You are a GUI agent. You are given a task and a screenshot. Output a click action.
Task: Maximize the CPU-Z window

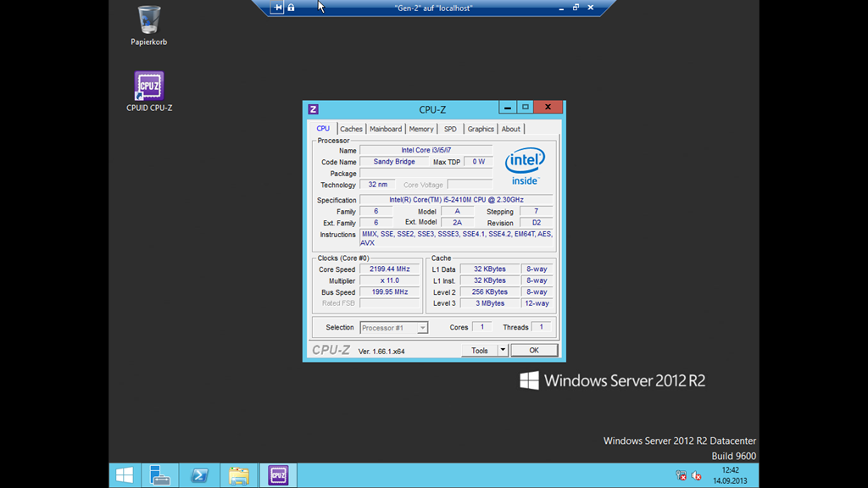(x=526, y=108)
